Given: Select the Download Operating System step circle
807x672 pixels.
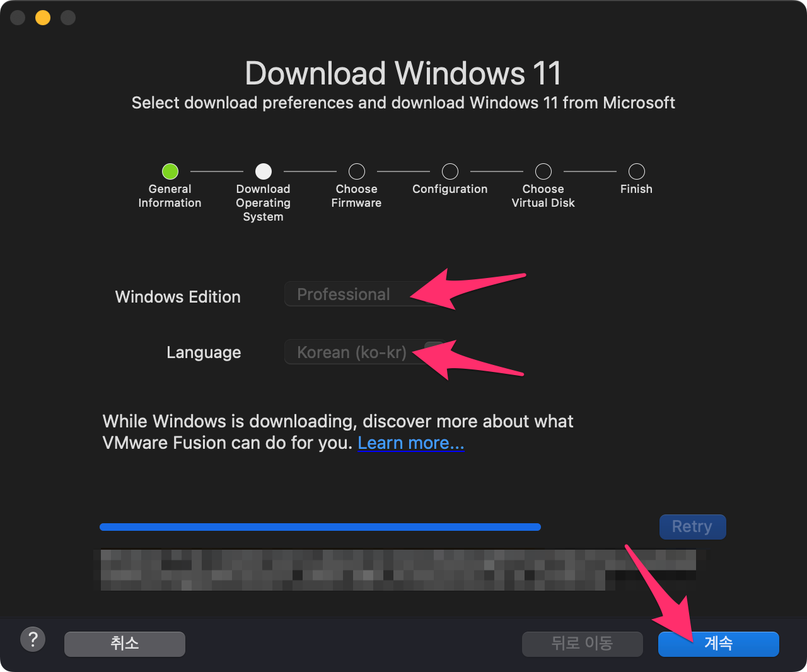Looking at the screenshot, I should (264, 171).
